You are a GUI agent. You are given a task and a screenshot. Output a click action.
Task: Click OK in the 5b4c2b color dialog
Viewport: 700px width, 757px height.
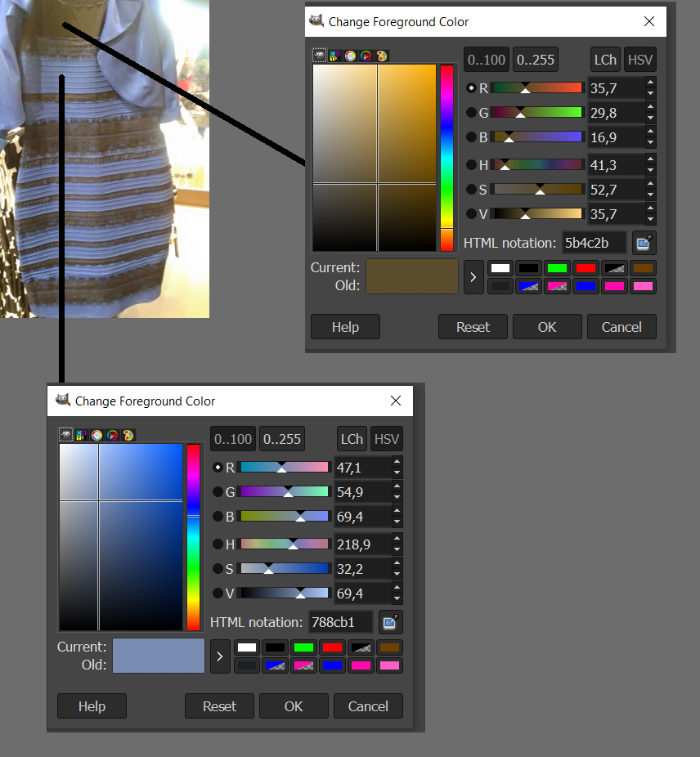pyautogui.click(x=547, y=327)
